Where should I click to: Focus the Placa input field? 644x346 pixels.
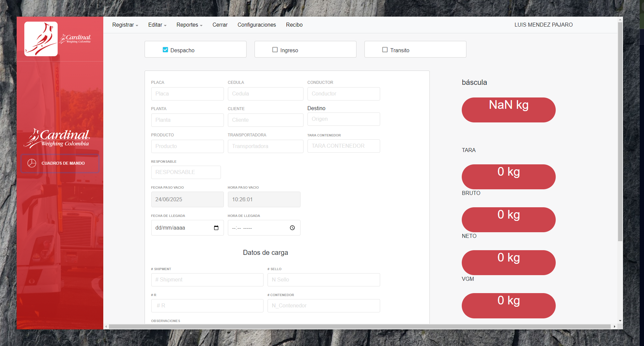coord(187,94)
